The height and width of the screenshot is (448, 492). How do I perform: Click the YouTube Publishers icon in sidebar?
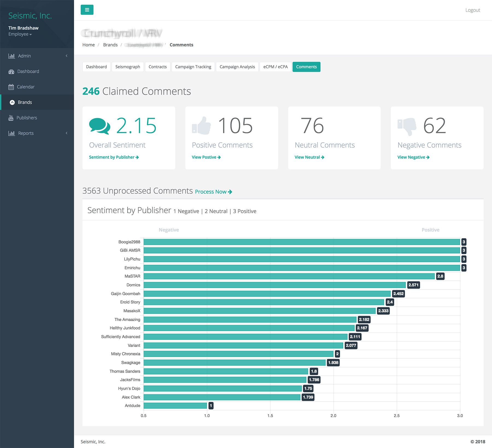coord(11,118)
